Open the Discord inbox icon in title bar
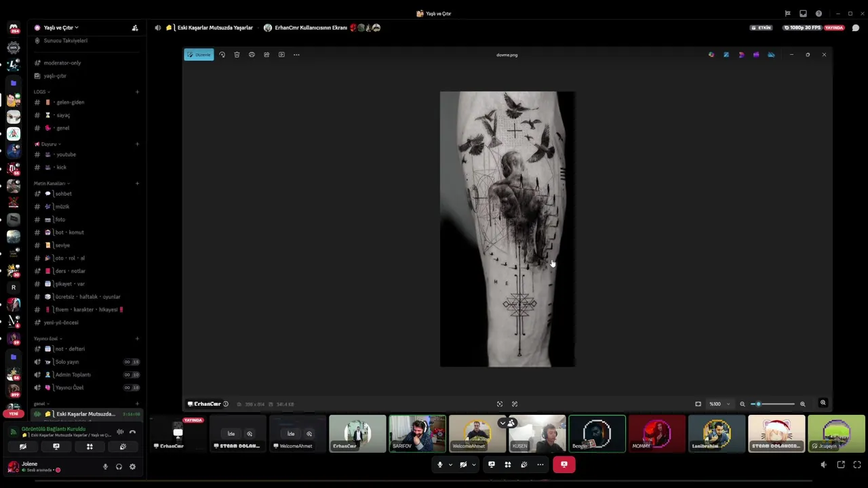The image size is (868, 488). (803, 14)
